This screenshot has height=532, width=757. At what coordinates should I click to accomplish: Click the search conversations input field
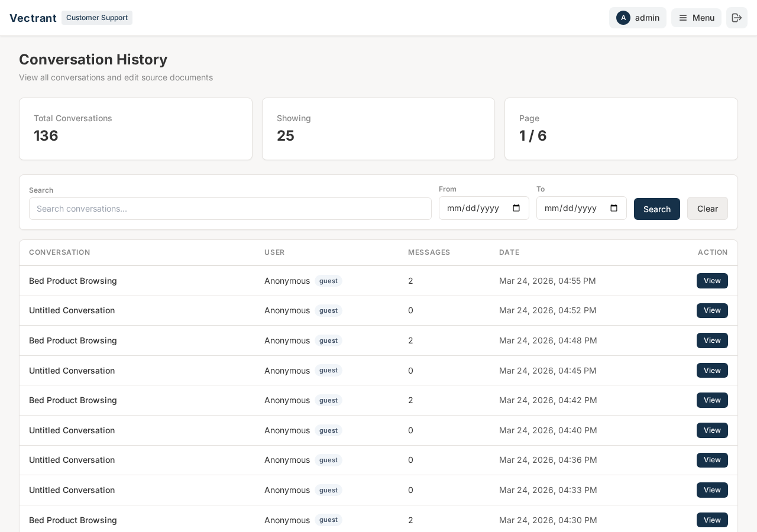coord(229,209)
